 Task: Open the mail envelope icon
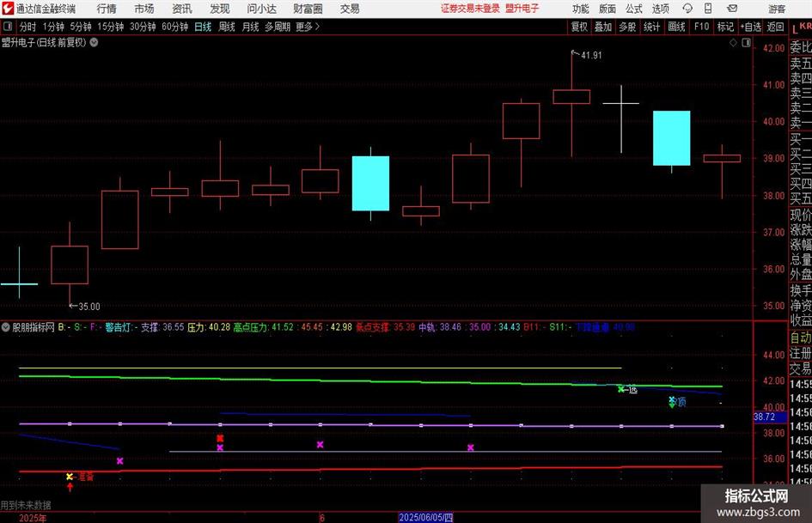(732, 9)
